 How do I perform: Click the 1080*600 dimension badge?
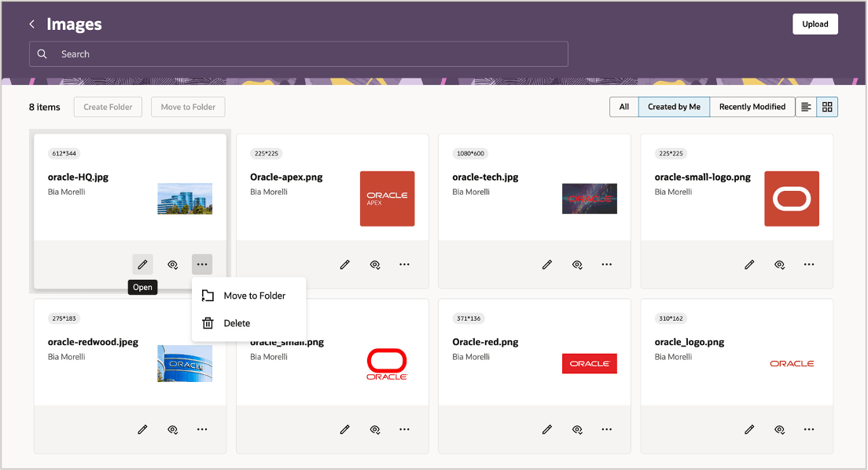tap(470, 153)
